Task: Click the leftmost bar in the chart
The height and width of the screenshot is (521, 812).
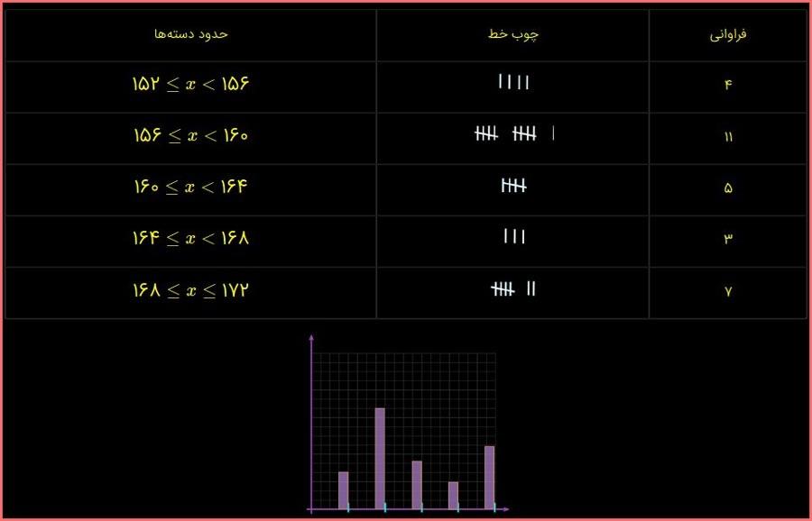Action: (343, 489)
